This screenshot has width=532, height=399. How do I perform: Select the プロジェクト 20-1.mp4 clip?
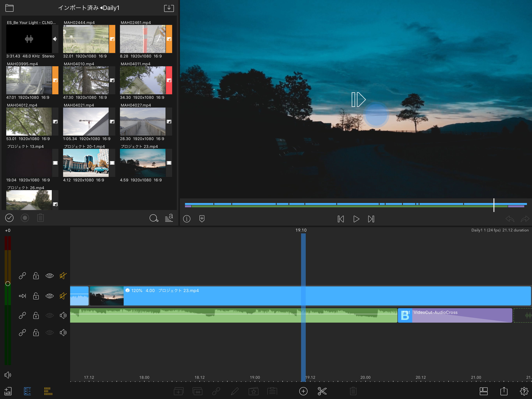(86, 163)
